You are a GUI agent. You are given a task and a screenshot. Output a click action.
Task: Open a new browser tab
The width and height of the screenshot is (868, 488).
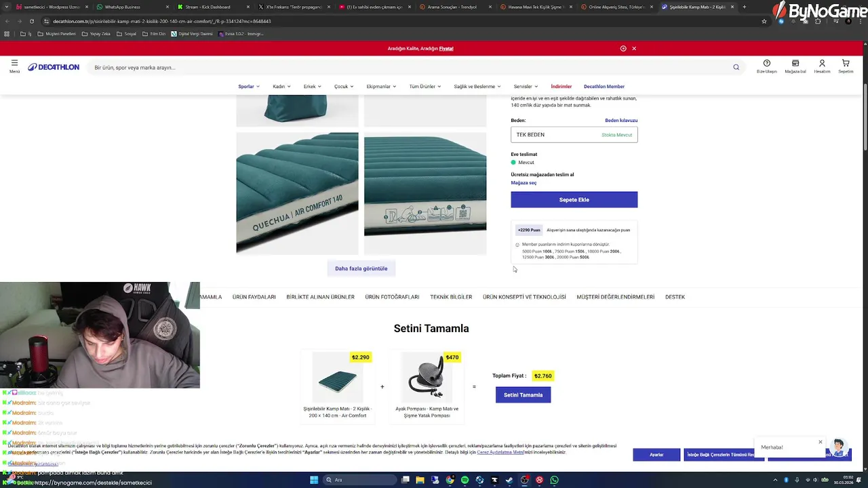click(x=745, y=7)
